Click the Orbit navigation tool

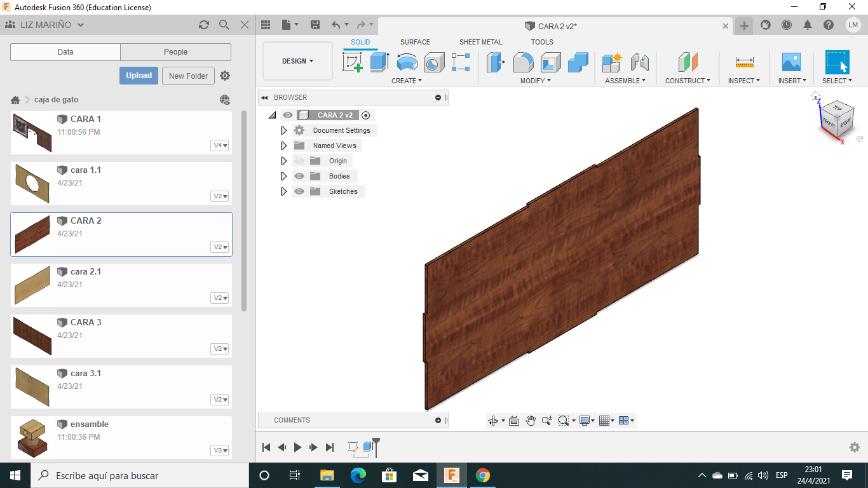[x=493, y=421]
